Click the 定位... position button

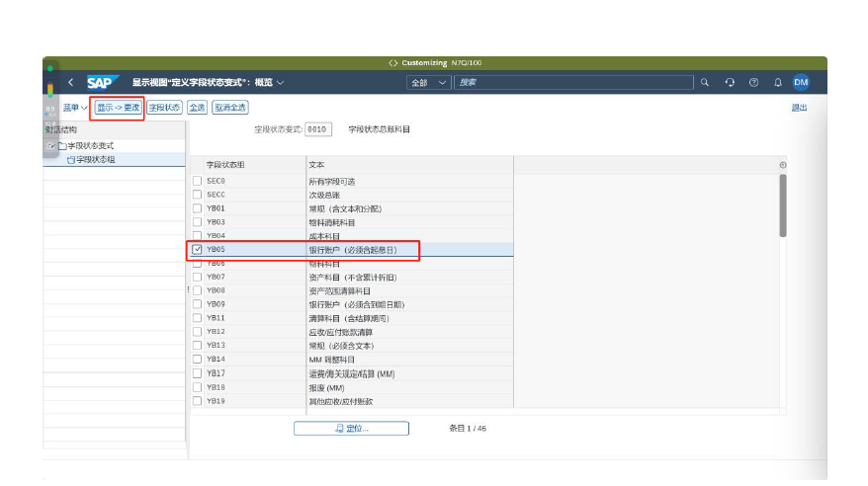click(x=351, y=428)
